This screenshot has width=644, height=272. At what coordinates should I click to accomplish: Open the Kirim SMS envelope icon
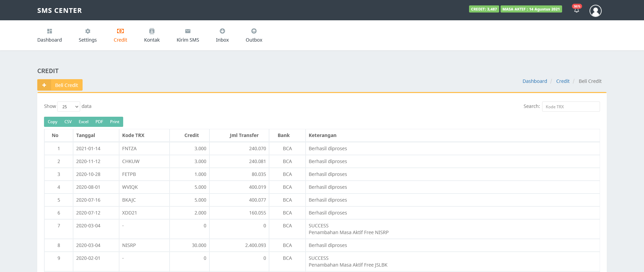click(188, 31)
